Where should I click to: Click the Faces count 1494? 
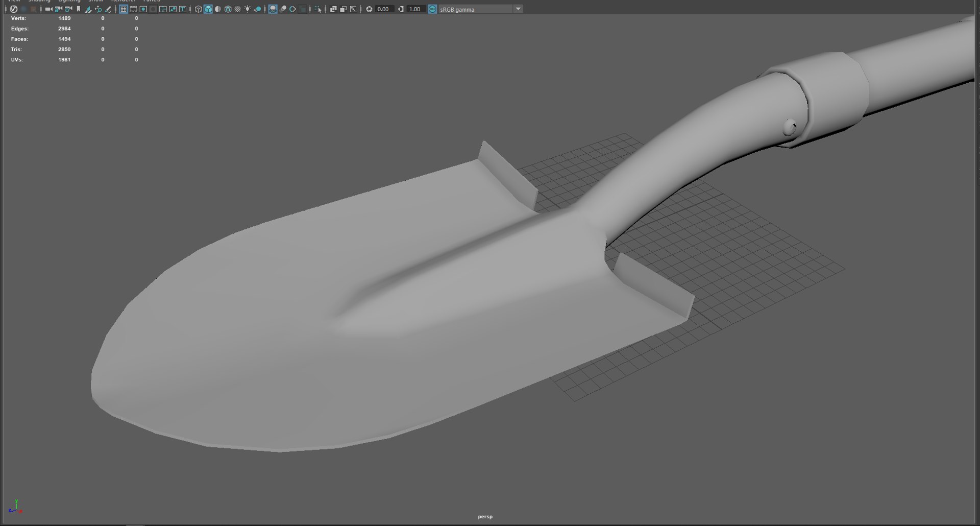64,39
